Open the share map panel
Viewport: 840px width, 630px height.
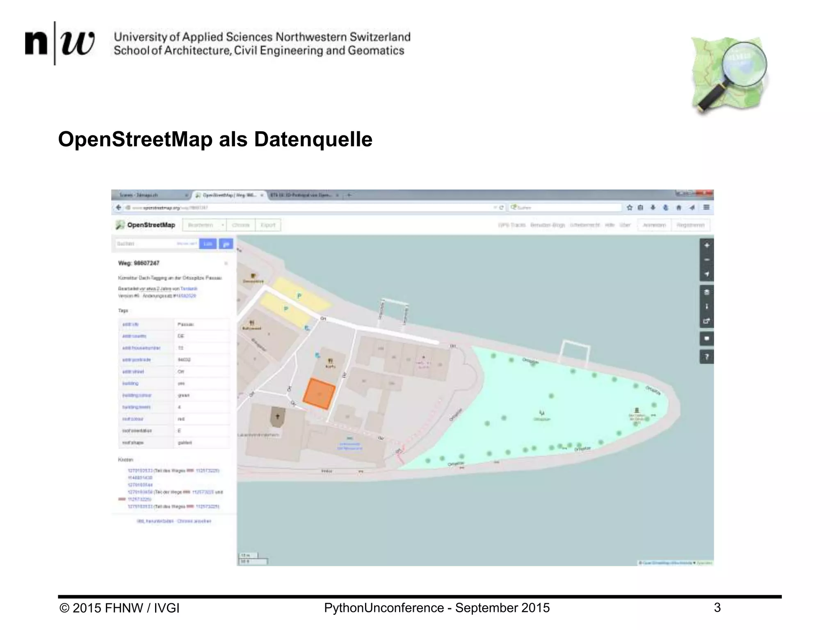pyautogui.click(x=706, y=321)
